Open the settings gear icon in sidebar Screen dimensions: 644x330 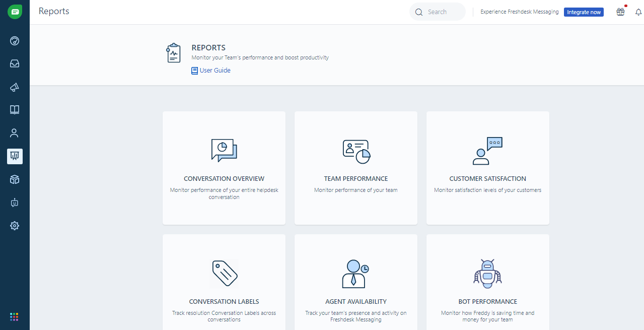point(15,226)
